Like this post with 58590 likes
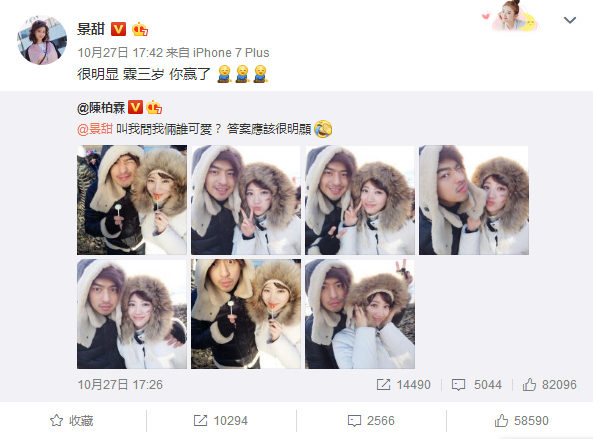The height and width of the screenshot is (439, 593). [x=522, y=420]
